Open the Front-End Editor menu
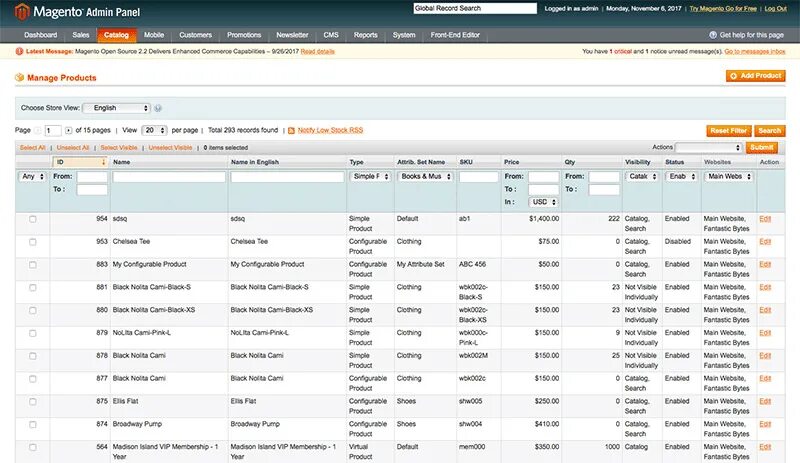 455,35
